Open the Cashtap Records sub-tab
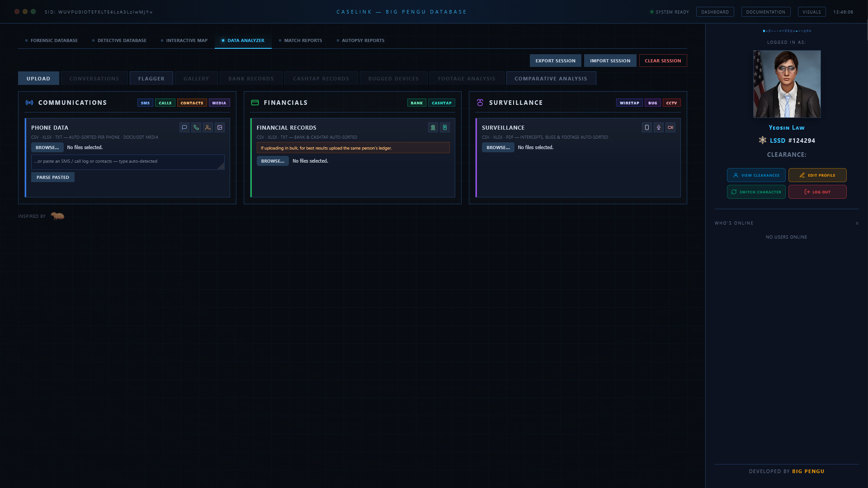Image resolution: width=868 pixels, height=488 pixels. (x=321, y=79)
